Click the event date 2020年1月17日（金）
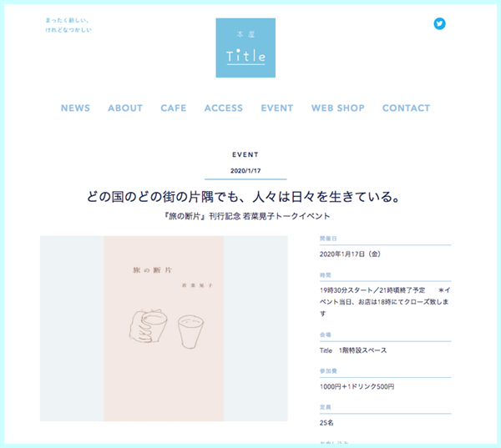The height and width of the screenshot is (448, 501). pyautogui.click(x=350, y=254)
